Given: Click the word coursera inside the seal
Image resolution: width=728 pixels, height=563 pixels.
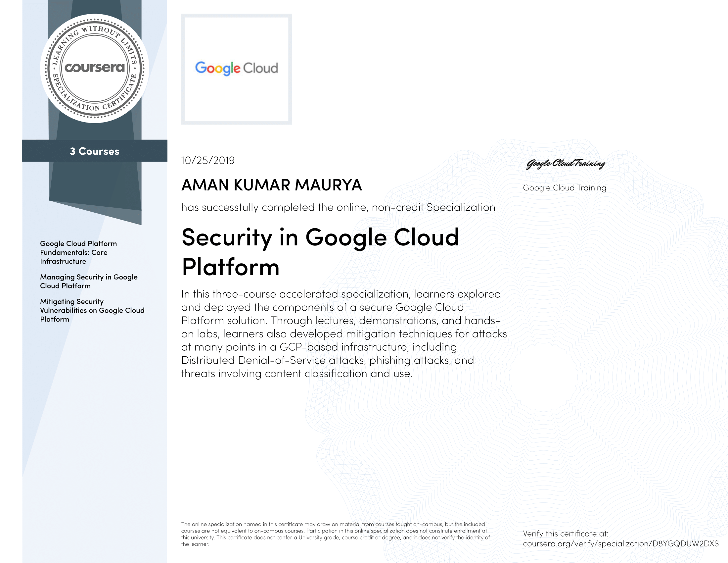Looking at the screenshot, I should click(94, 68).
